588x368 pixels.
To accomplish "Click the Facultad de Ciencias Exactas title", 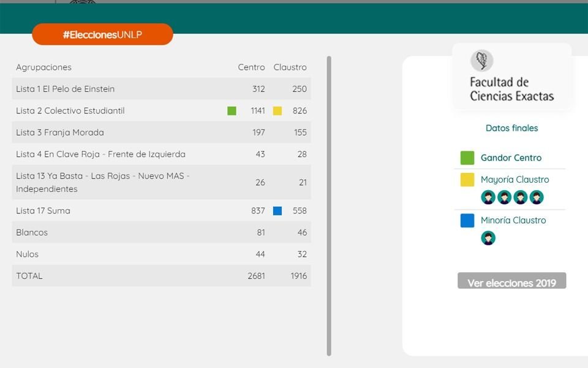I will pyautogui.click(x=511, y=90).
